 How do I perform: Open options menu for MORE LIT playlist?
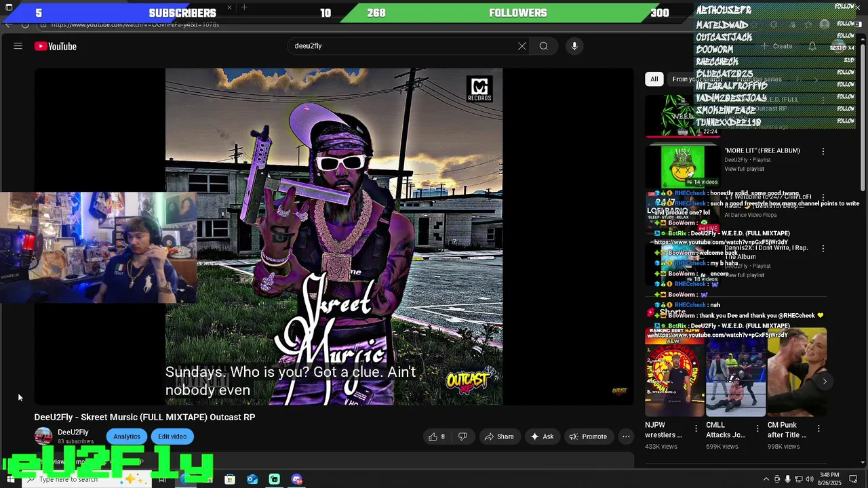click(823, 152)
